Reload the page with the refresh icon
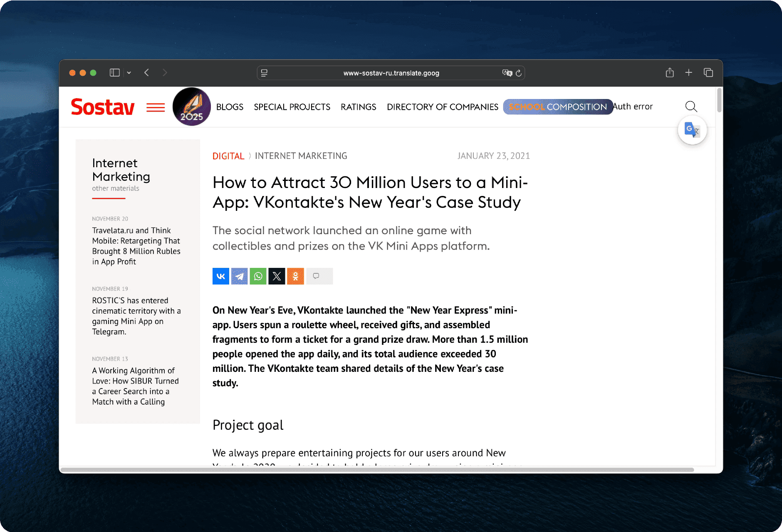 click(519, 73)
